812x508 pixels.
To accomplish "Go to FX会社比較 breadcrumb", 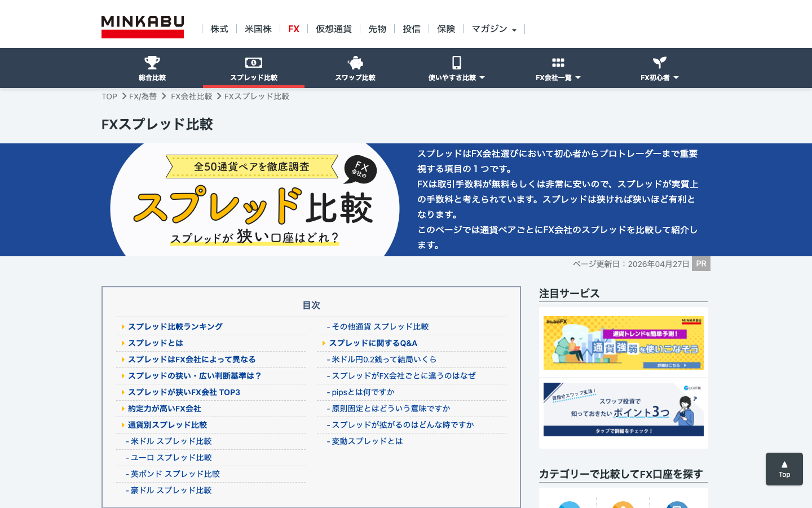I will click(x=192, y=97).
